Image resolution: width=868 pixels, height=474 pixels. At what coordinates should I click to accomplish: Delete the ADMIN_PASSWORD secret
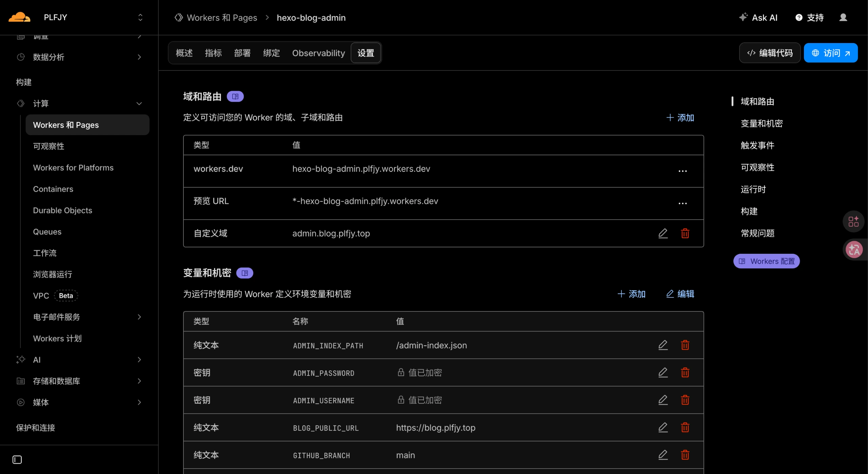[x=685, y=372]
